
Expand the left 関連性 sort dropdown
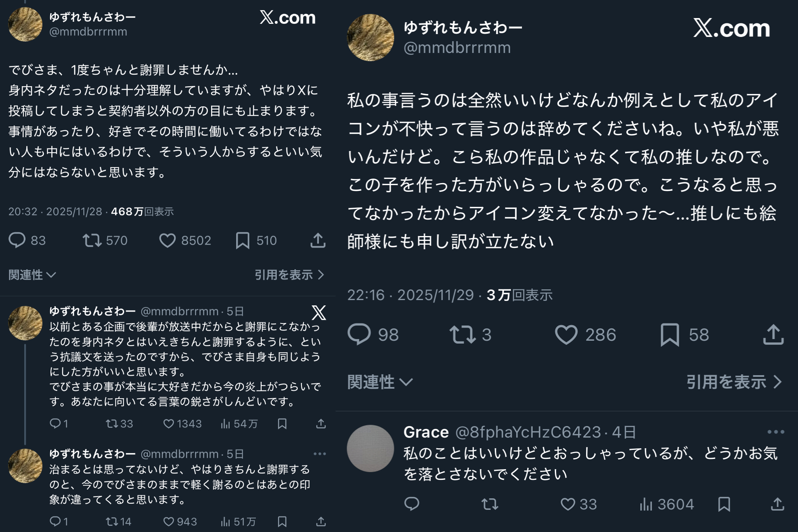pyautogui.click(x=32, y=275)
